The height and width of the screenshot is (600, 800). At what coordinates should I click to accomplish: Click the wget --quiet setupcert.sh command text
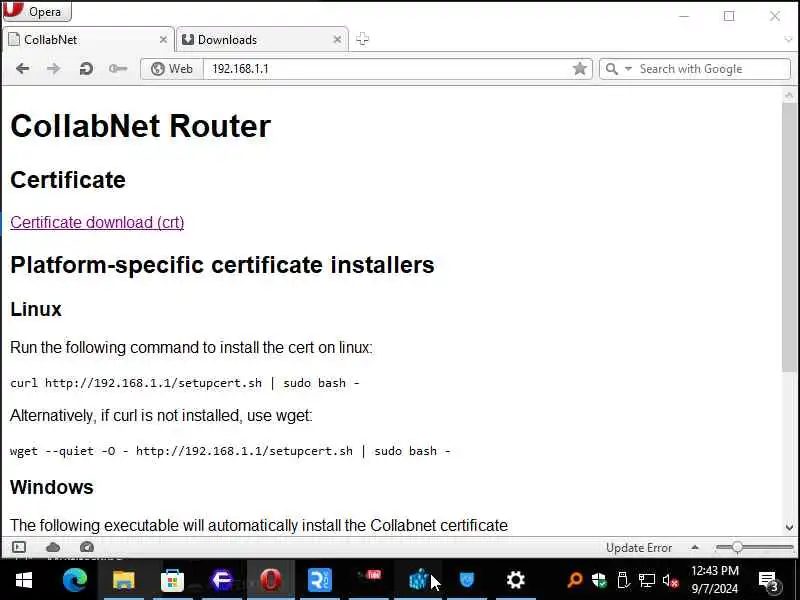click(230, 451)
